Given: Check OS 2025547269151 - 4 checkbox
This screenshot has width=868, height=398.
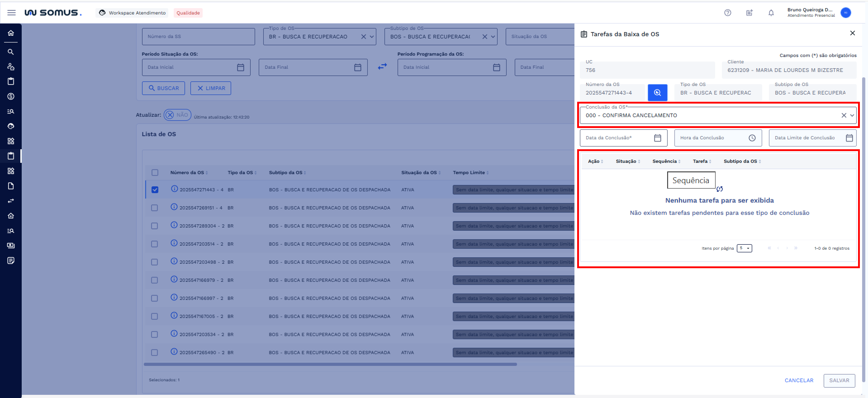Looking at the screenshot, I should tap(154, 208).
